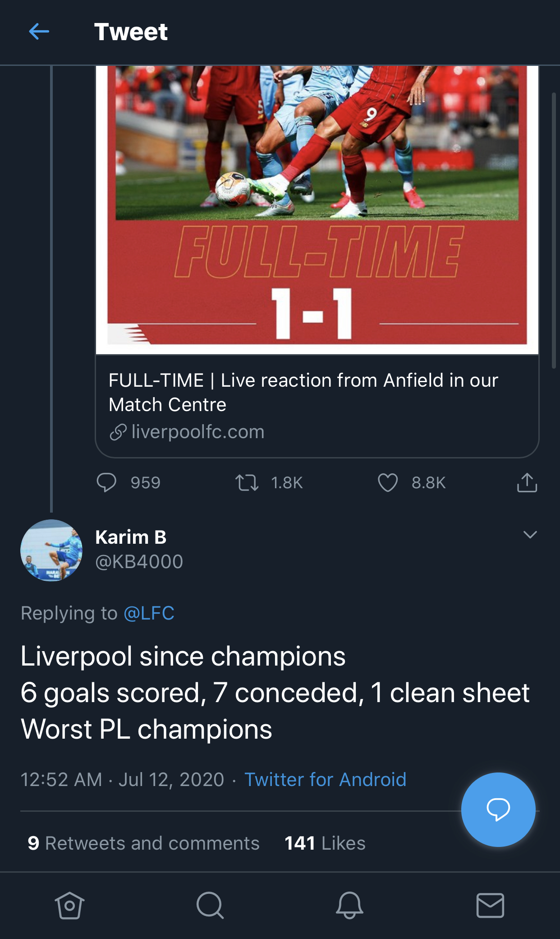The height and width of the screenshot is (939, 560).
Task: View the 141 Likes list
Action: [325, 843]
